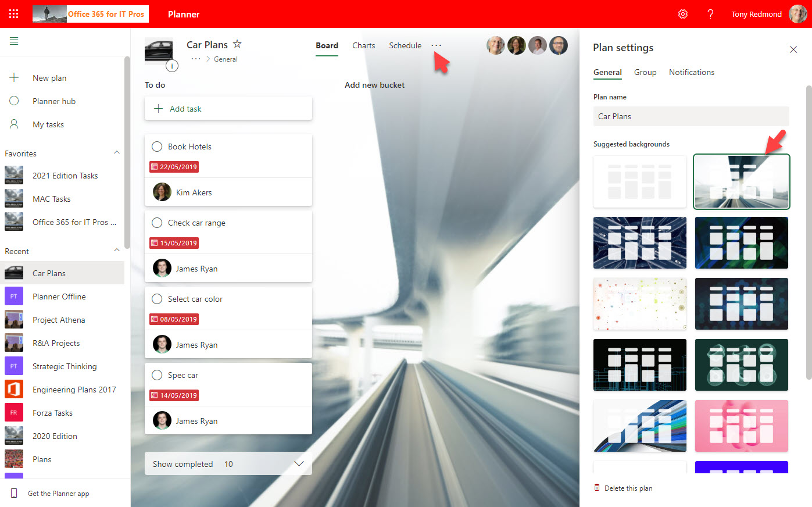Switch to the Charts tab
Viewport: 812px width, 507px height.
pyautogui.click(x=363, y=45)
